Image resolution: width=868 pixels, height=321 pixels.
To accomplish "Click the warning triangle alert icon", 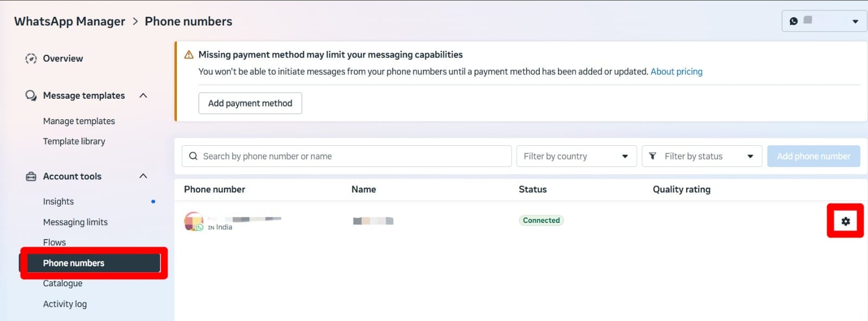I will tap(189, 55).
